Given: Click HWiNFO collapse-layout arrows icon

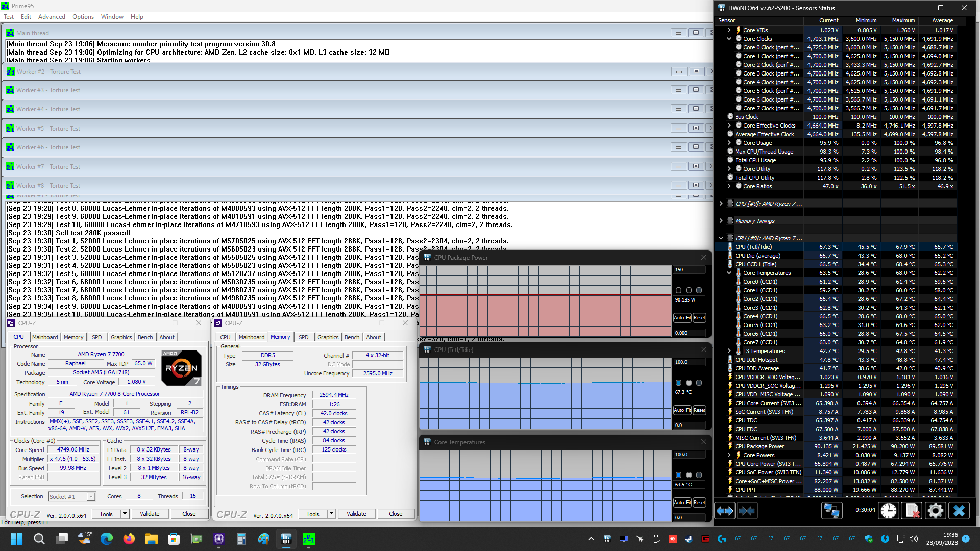Looking at the screenshot, I should coord(747,510).
